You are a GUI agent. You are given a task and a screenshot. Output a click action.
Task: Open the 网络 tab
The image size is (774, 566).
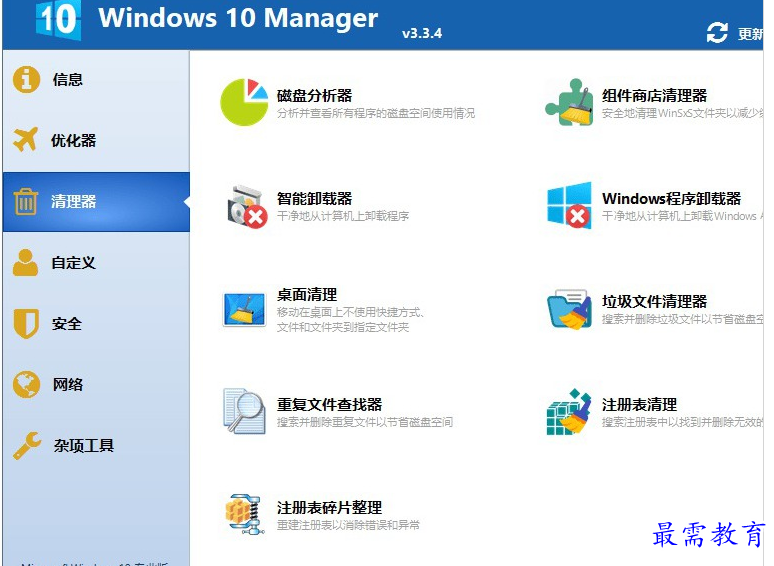96,385
